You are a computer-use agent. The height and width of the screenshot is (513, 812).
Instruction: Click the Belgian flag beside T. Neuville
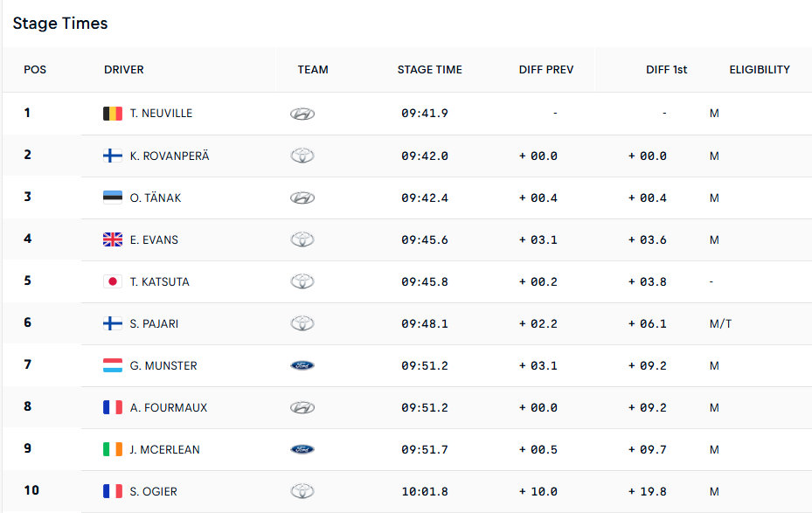tap(113, 114)
